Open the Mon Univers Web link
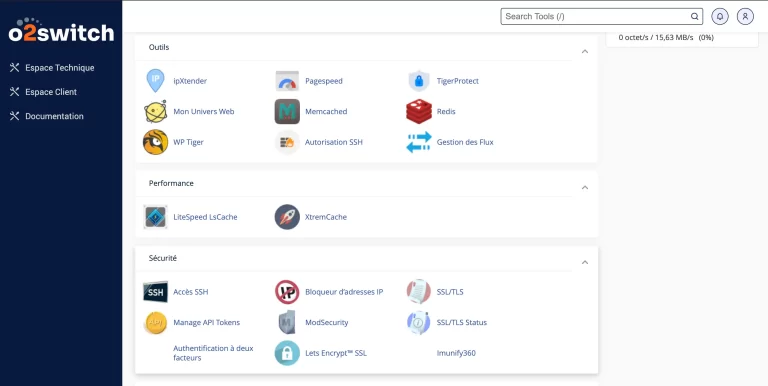 point(204,112)
